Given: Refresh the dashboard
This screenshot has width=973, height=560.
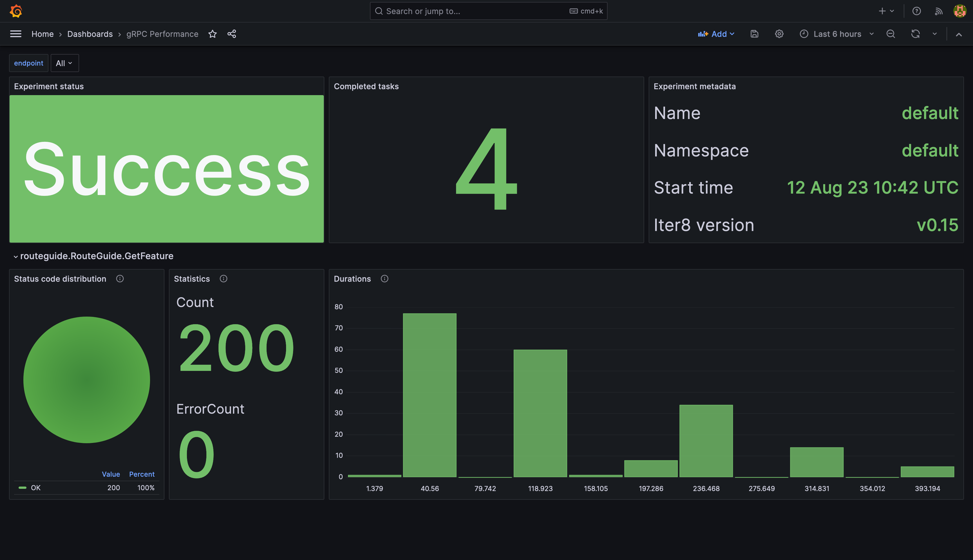Looking at the screenshot, I should click(x=915, y=34).
